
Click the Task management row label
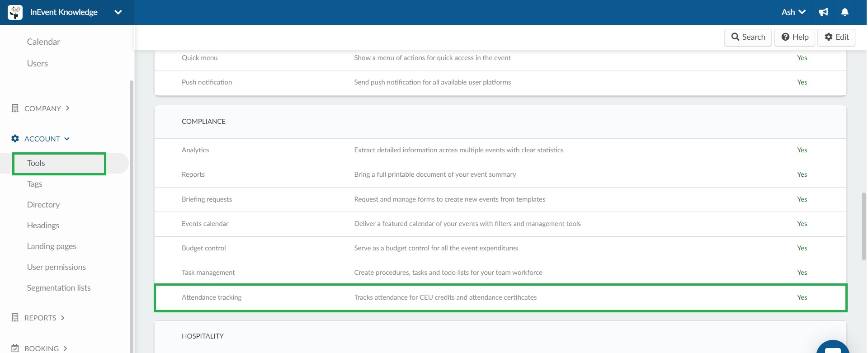208,273
